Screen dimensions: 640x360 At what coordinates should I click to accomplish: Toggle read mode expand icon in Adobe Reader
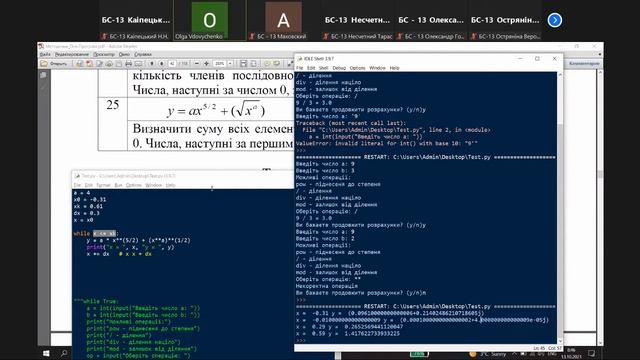pyautogui.click(x=290, y=64)
